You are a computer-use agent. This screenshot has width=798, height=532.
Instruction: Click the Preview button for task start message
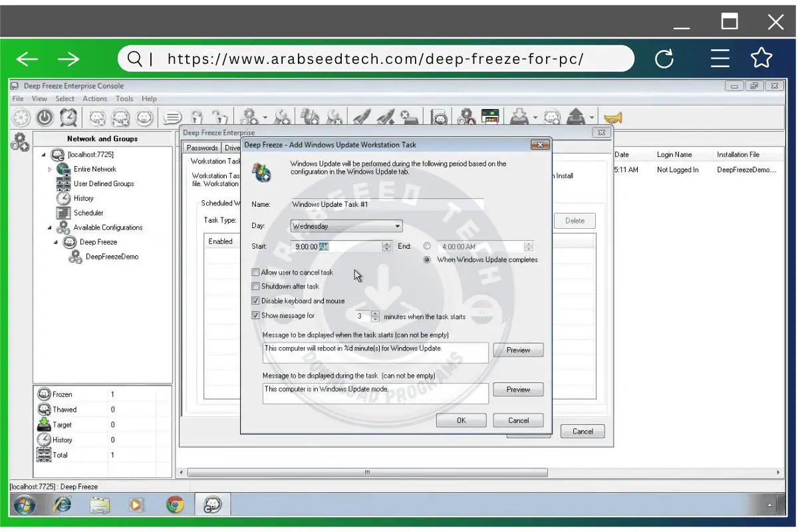coord(518,350)
